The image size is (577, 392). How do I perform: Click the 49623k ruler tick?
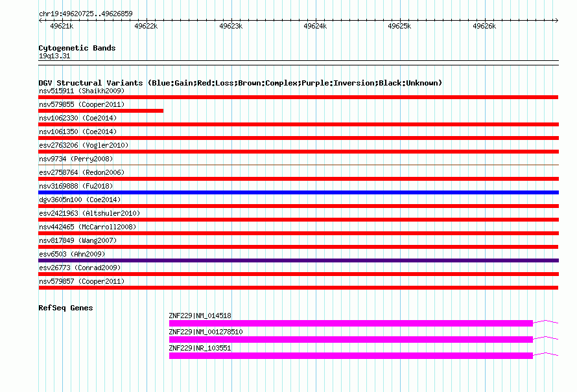pyautogui.click(x=231, y=26)
